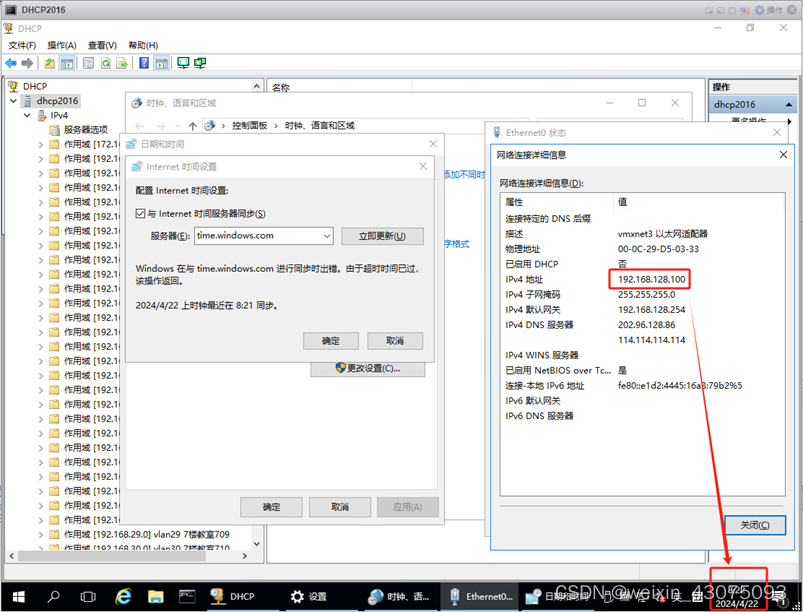Collapse the IPv4 tree node
803x612 pixels.
click(x=27, y=116)
